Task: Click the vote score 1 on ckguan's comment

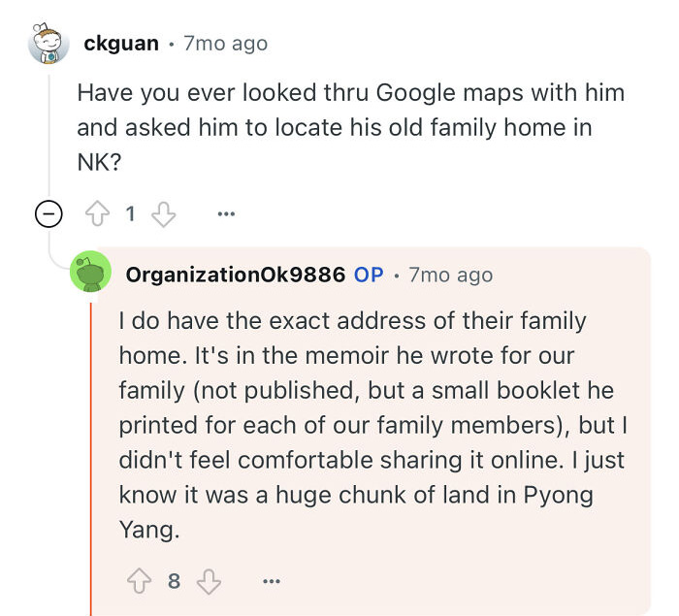Action: click(x=130, y=214)
